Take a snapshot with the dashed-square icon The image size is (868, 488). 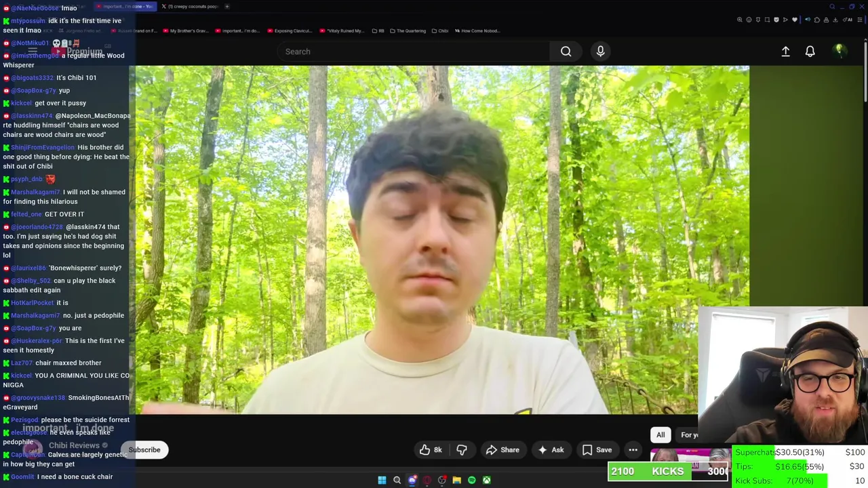767,20
